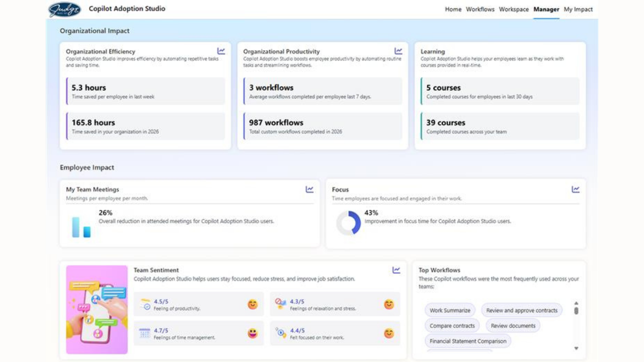
Task: Click the Top Workflows scroll up arrow
Action: point(576,303)
